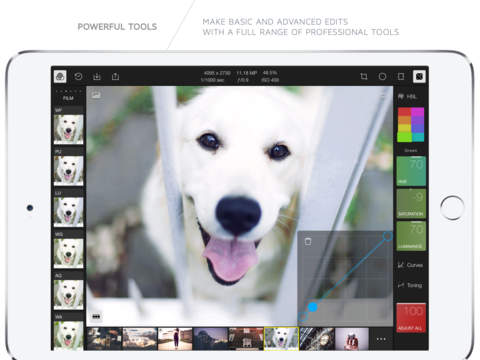480x360 pixels.
Task: Select the blue HSL color swatch
Action: 418,128
